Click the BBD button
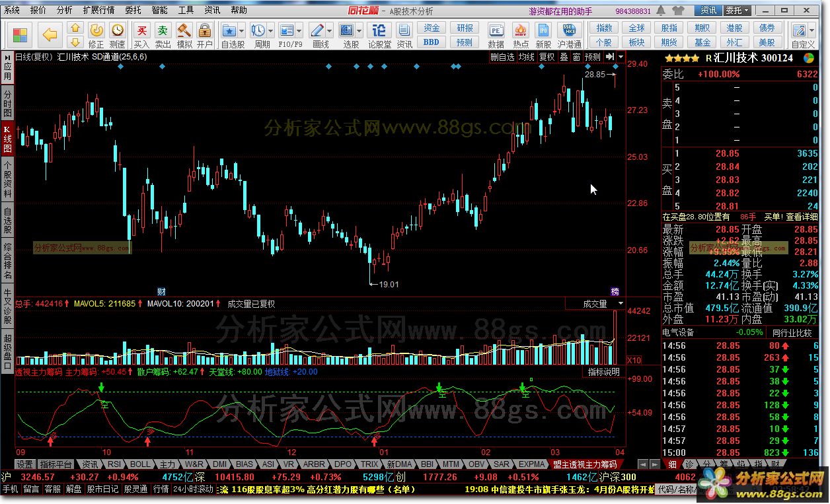830x504 pixels. (432, 42)
